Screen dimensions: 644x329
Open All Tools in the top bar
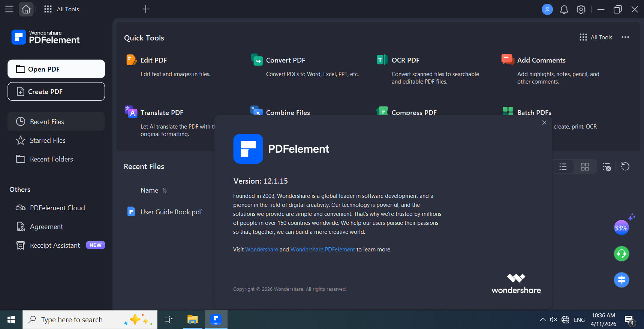[x=61, y=9]
